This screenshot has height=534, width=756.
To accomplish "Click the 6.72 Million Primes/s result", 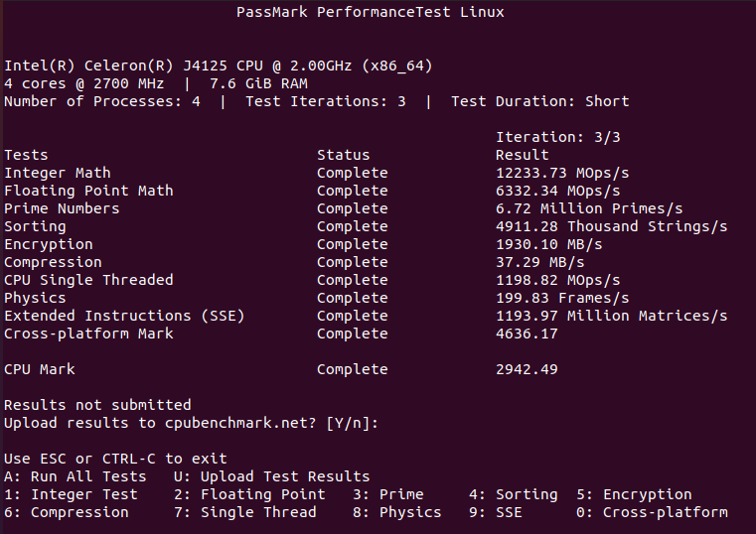I will coord(589,208).
